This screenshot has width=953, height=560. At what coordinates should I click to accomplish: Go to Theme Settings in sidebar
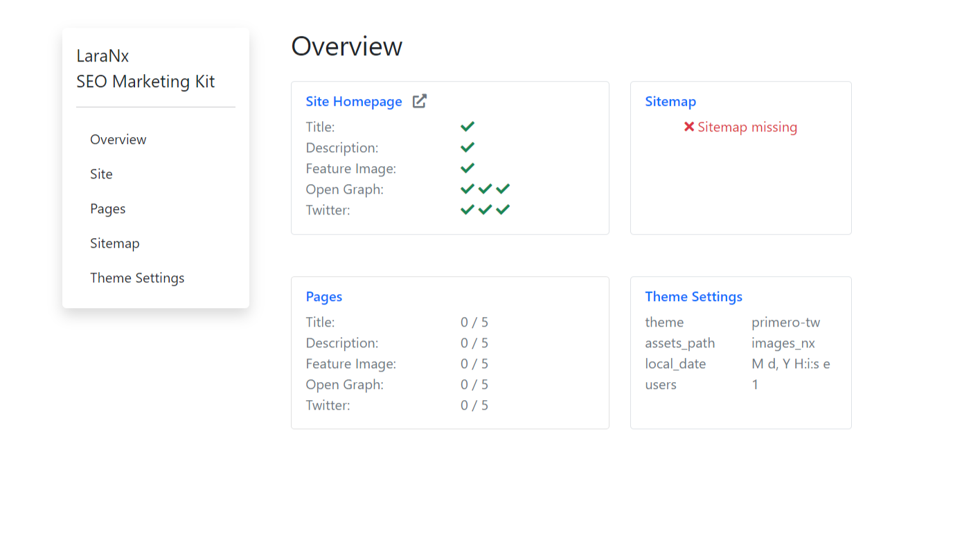click(x=137, y=278)
